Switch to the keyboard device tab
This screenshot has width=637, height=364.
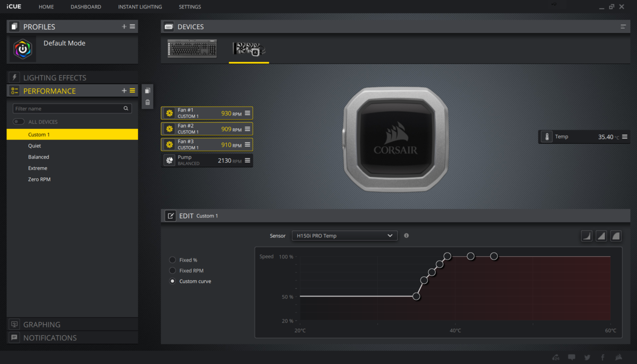tap(192, 49)
